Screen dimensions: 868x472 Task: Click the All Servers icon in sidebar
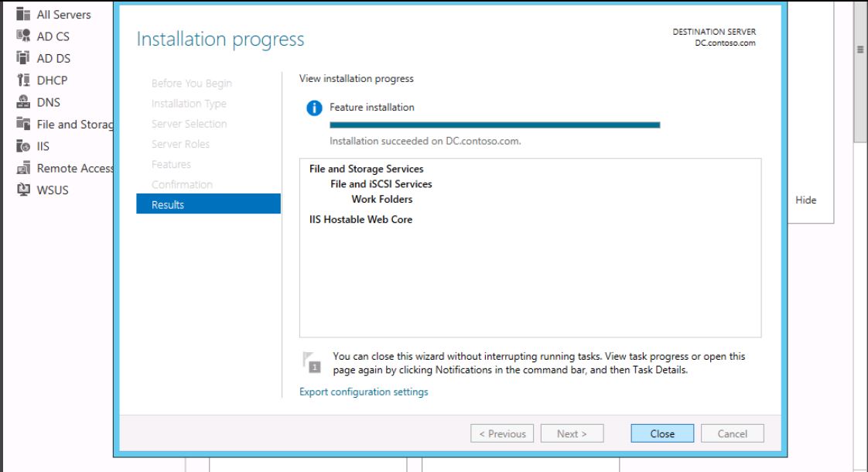pyautogui.click(x=22, y=15)
